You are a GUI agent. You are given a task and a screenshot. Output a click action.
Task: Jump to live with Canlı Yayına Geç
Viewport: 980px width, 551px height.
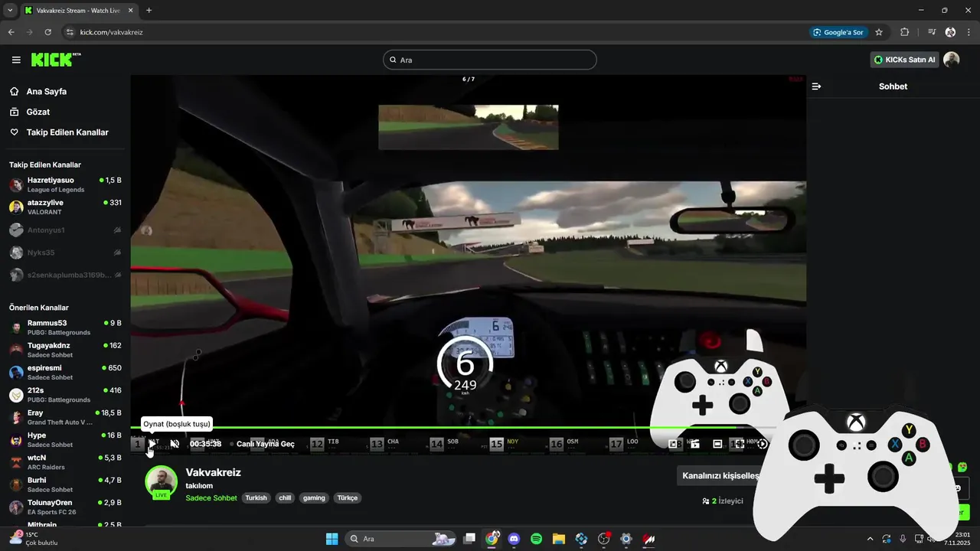[265, 444]
